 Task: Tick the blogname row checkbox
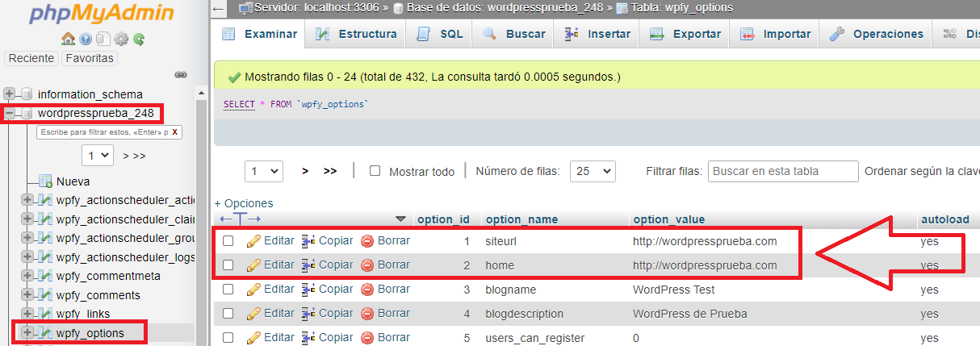pyautogui.click(x=228, y=289)
